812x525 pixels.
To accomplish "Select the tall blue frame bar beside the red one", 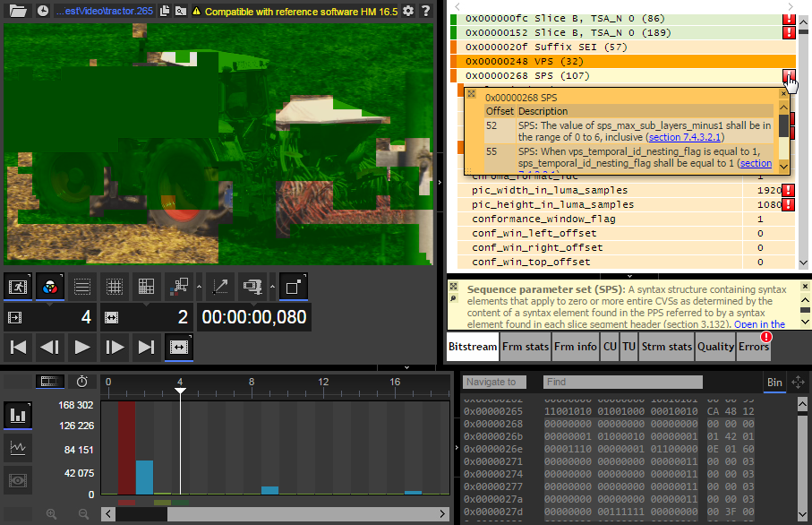I will click(x=144, y=478).
